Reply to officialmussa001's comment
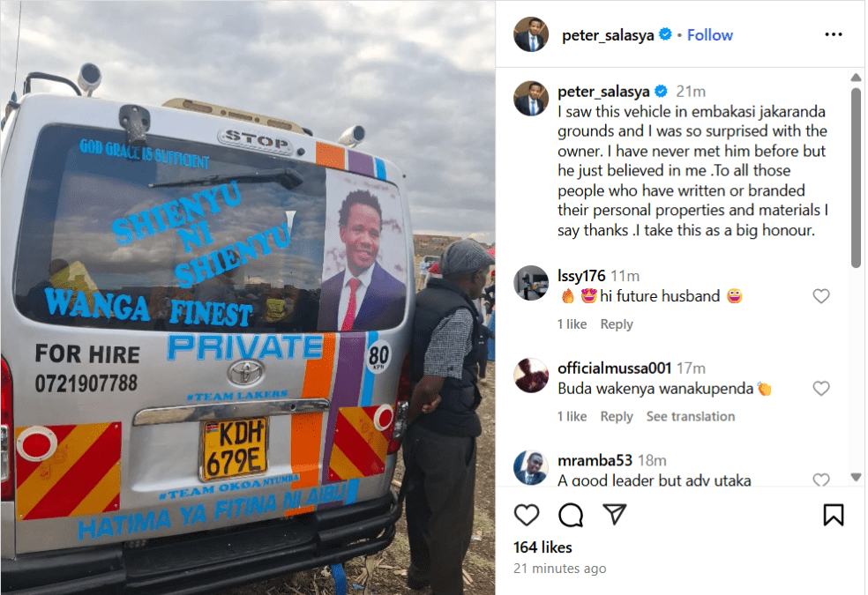 click(616, 416)
